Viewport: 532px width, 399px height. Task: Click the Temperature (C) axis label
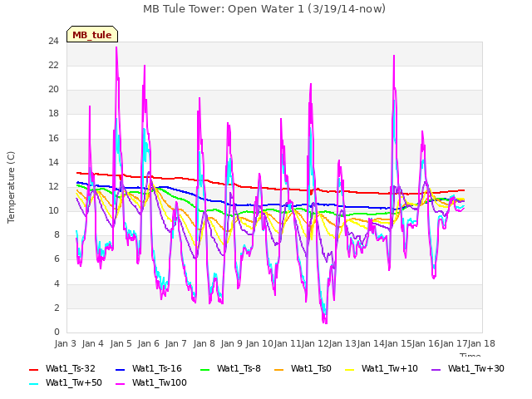click(x=11, y=187)
